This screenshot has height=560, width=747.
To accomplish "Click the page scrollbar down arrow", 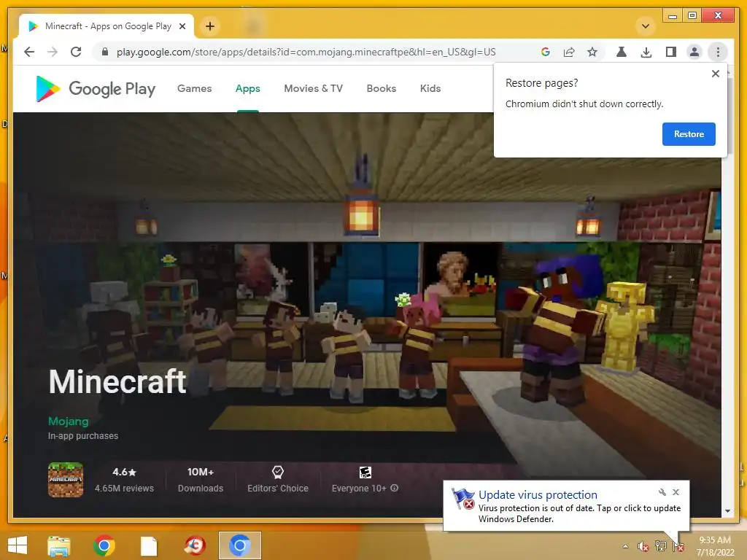I will click(727, 511).
